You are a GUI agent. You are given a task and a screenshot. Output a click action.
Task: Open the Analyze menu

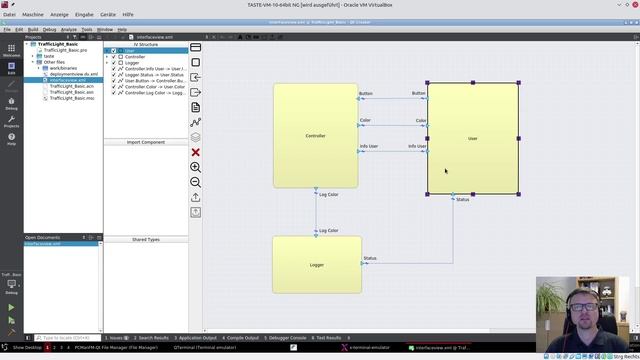pyautogui.click(x=69, y=30)
